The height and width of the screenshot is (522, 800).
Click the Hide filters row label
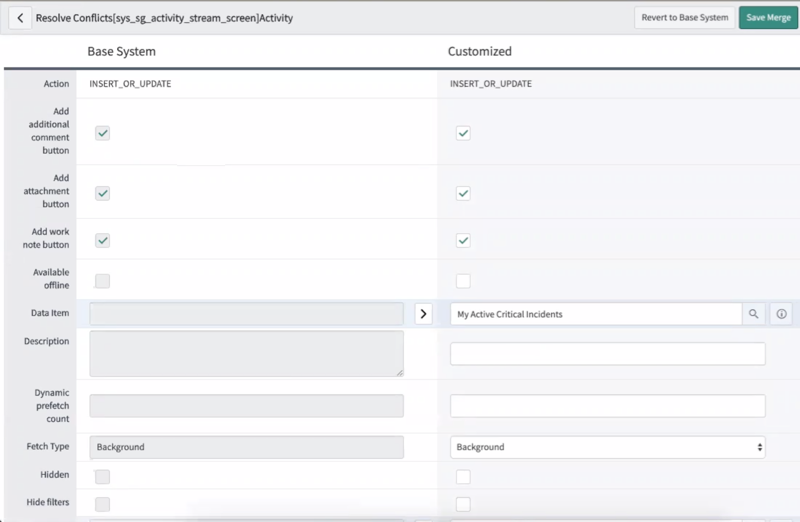point(48,502)
